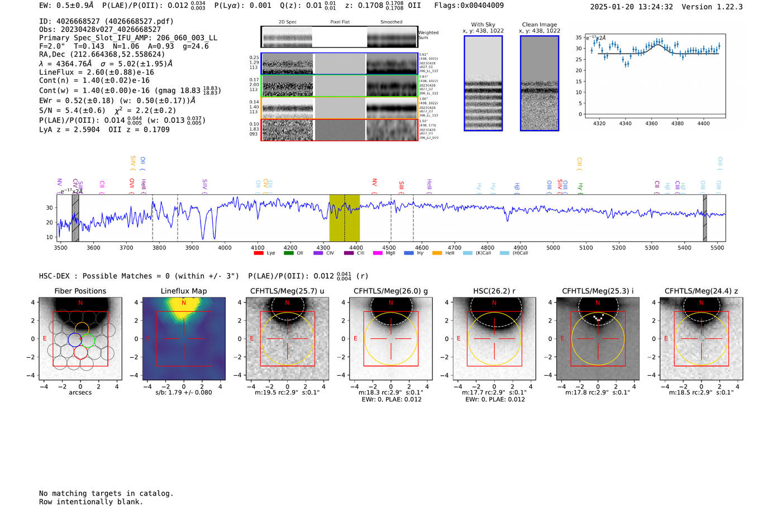
Task: Open the Fiber Positions image
Action: point(80,338)
